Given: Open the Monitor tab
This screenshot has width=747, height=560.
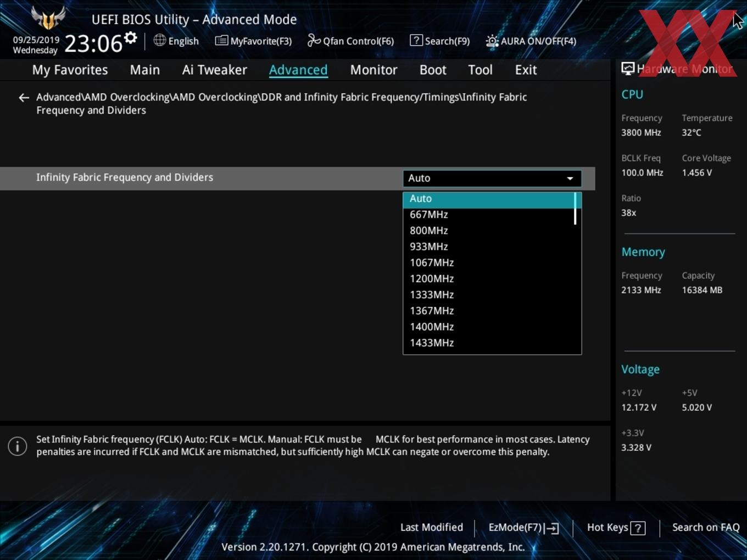Looking at the screenshot, I should 374,70.
